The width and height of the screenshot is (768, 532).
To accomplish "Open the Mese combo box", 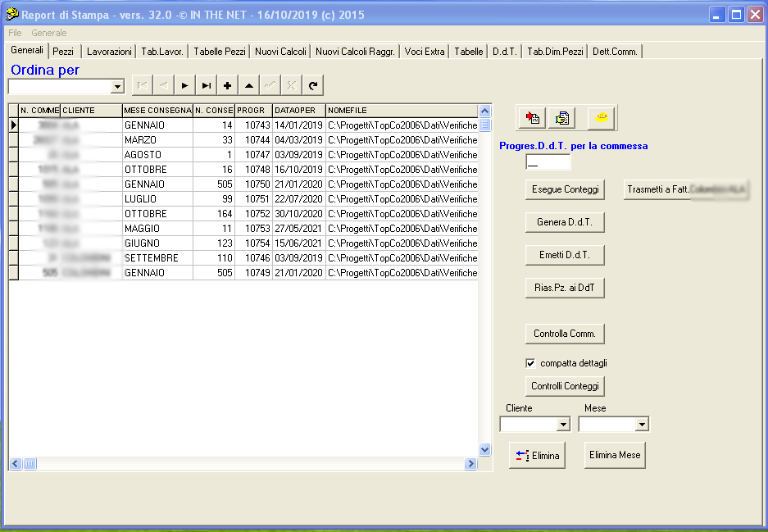I will tap(642, 425).
